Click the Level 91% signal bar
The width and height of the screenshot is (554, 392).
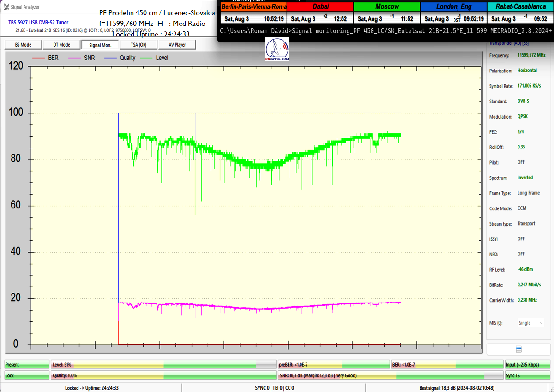pyautogui.click(x=163, y=365)
